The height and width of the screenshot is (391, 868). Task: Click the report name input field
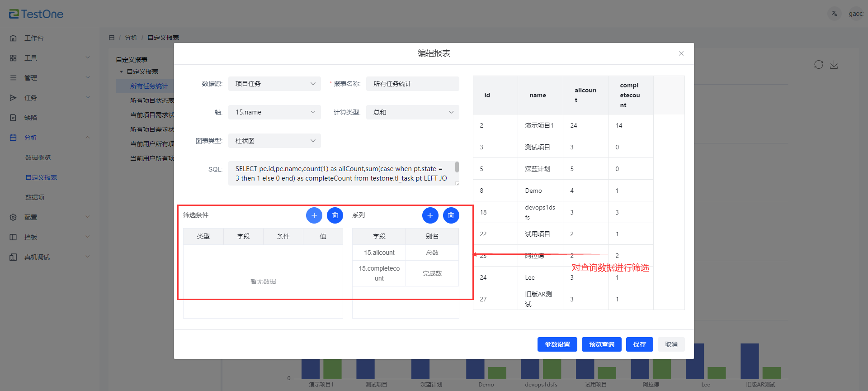point(412,84)
